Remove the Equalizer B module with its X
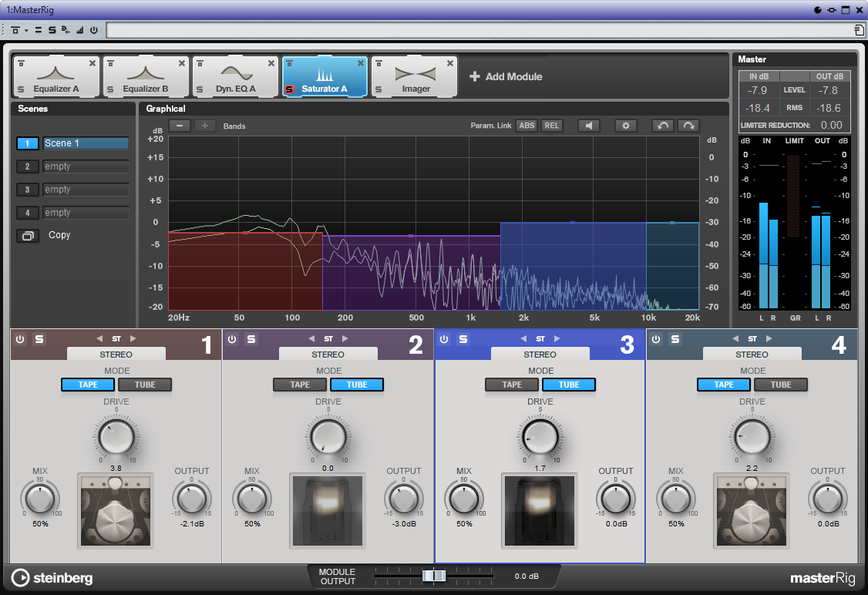The image size is (868, 595). click(x=182, y=64)
